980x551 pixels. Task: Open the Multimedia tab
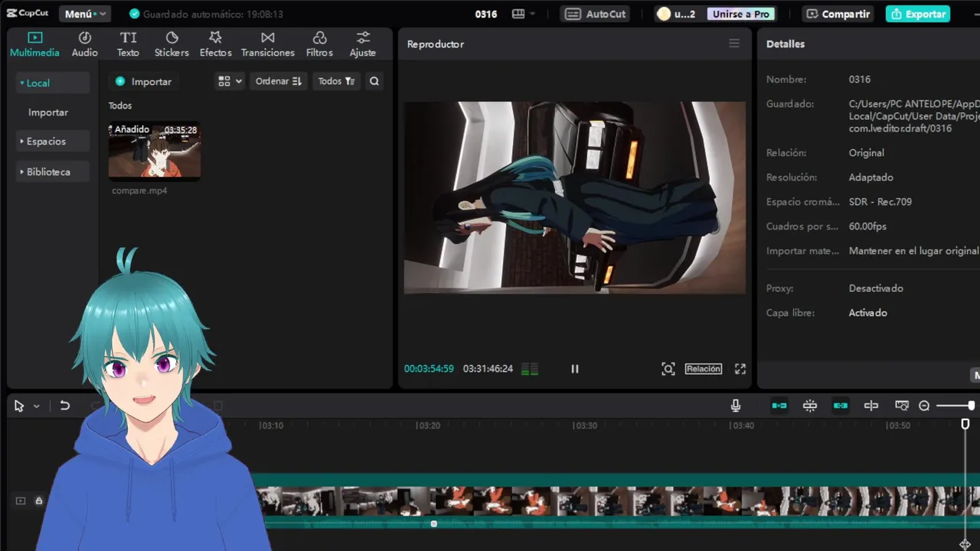tap(34, 44)
